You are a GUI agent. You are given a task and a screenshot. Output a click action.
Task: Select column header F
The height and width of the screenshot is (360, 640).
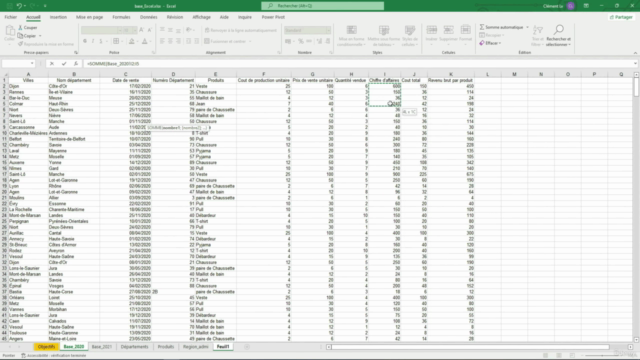[264, 74]
